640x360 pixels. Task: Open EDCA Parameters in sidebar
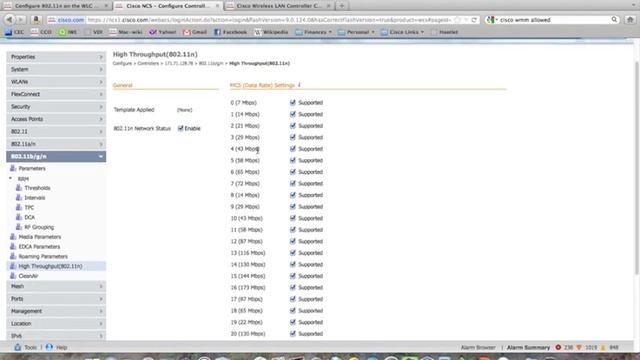click(39, 247)
